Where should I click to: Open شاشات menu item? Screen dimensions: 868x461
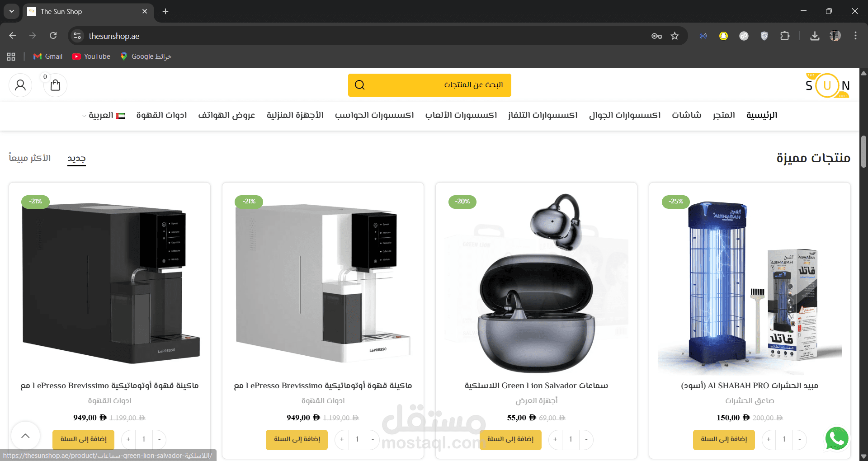(686, 115)
